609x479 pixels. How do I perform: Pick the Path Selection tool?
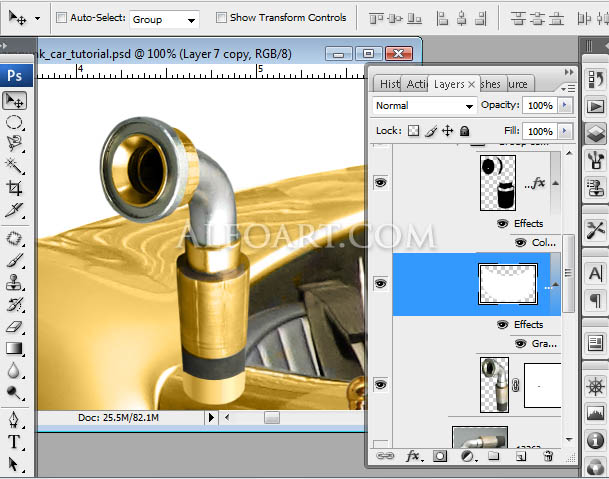coord(15,464)
